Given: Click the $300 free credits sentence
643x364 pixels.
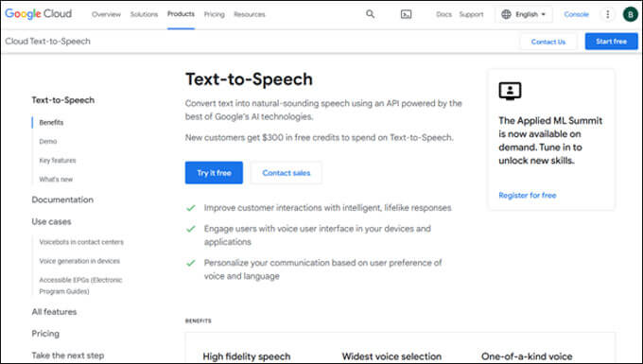Looking at the screenshot, I should [319, 137].
